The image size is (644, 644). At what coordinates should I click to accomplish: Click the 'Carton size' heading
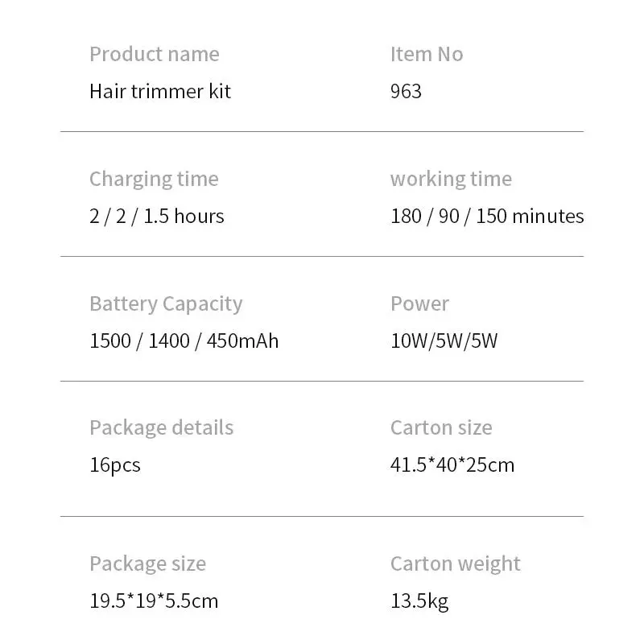tap(441, 428)
